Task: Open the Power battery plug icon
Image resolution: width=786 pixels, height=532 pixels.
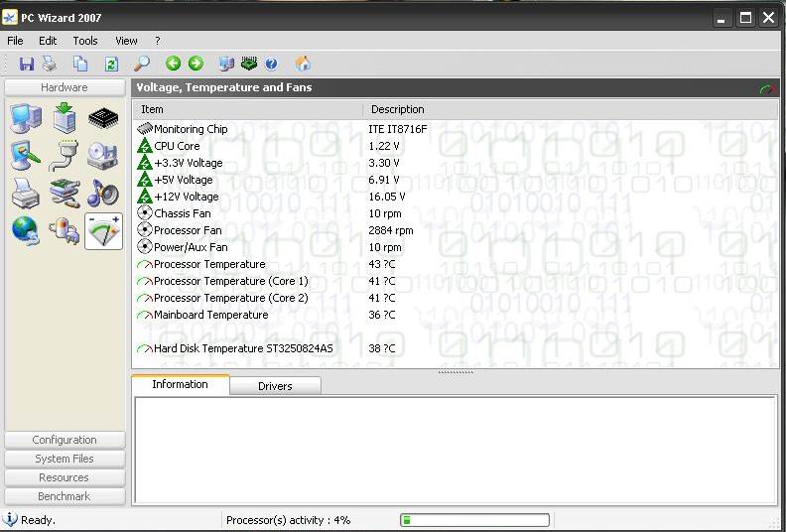Action: [65, 231]
